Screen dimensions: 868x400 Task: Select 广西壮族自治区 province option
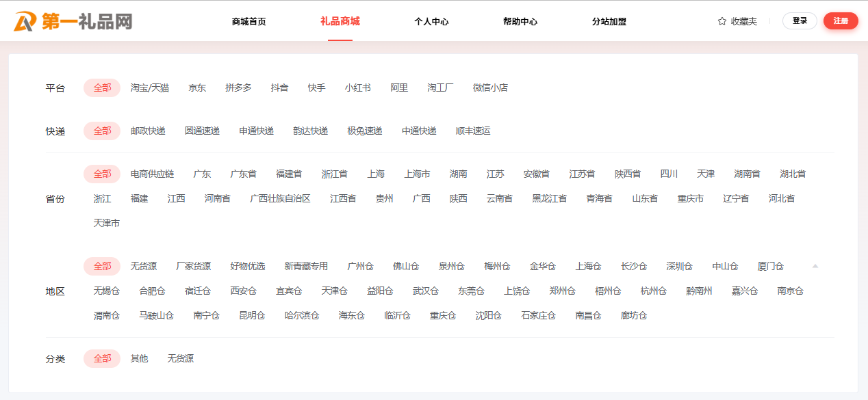280,198
